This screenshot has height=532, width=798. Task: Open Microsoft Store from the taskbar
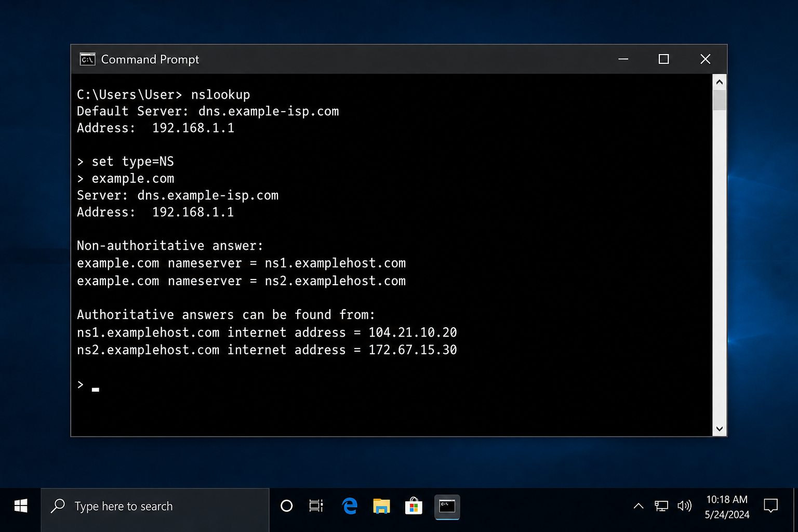(x=414, y=506)
